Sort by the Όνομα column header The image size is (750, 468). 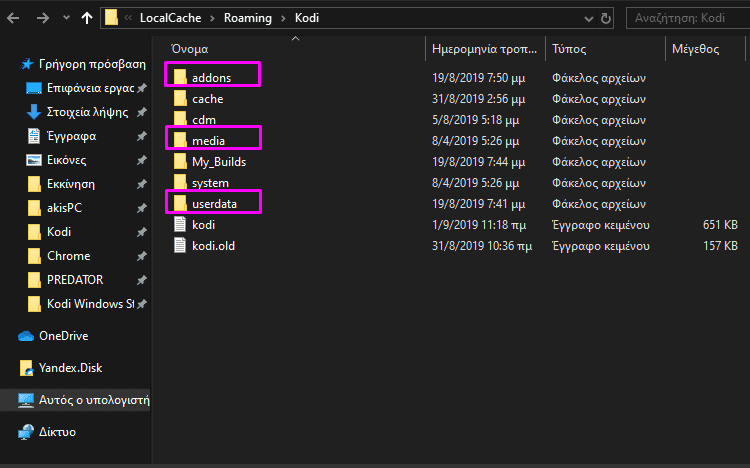click(189, 49)
